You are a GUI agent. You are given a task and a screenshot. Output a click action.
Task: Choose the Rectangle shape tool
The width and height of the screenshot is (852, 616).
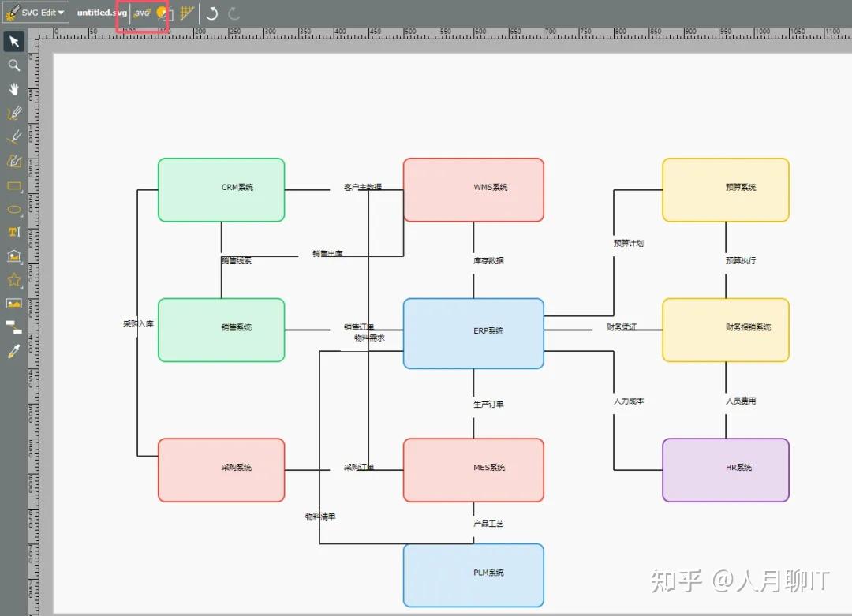tap(13, 186)
